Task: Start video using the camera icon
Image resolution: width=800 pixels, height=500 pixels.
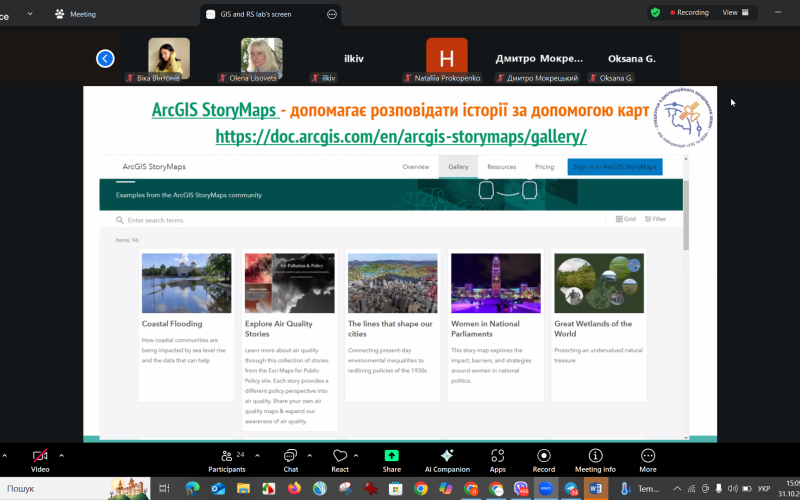Action: [40, 456]
